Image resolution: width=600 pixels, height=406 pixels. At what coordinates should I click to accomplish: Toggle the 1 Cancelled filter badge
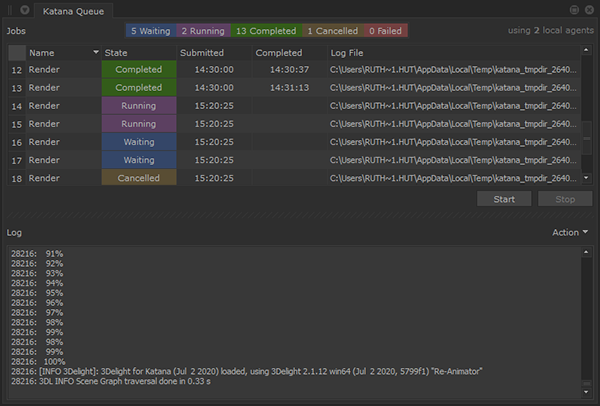point(331,31)
